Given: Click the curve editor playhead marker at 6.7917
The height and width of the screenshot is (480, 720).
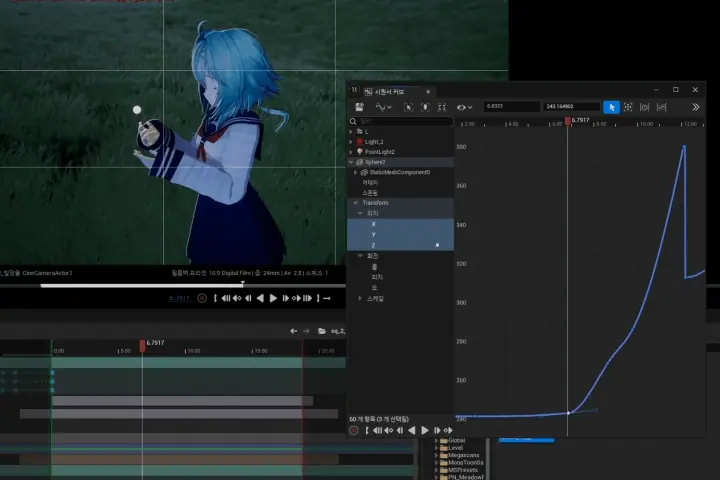Looking at the screenshot, I should click(x=568, y=121).
